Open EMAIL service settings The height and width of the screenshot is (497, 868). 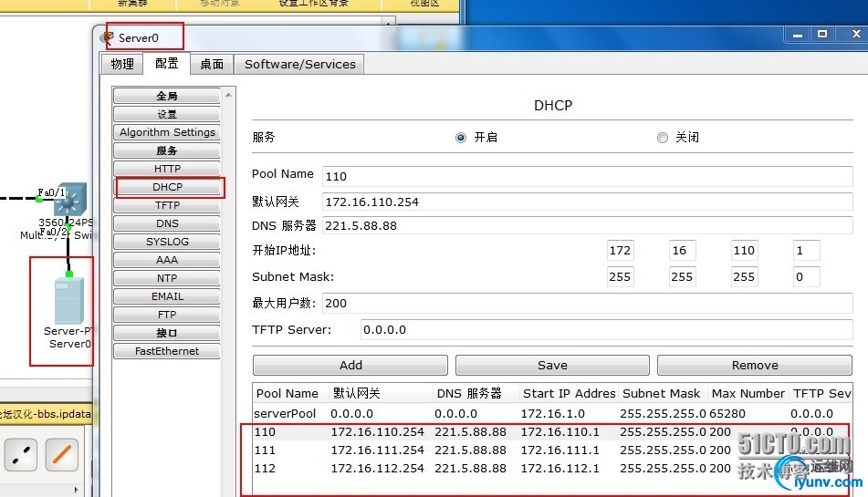pos(167,296)
